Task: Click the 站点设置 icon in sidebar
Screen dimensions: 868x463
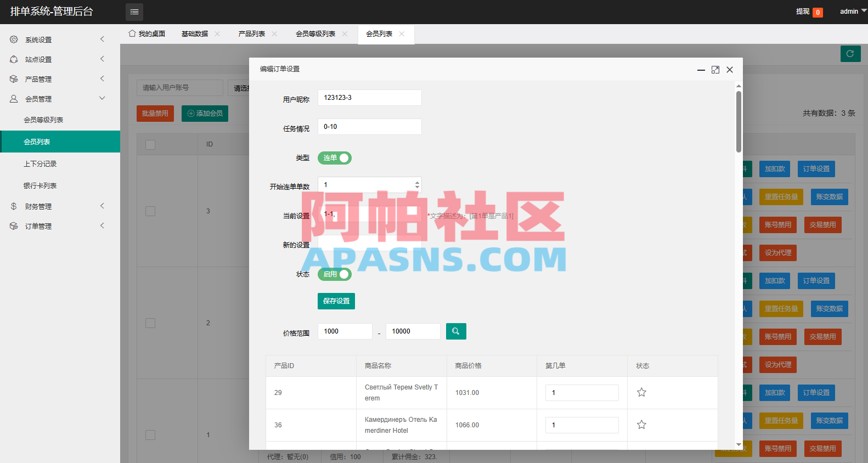Action: point(14,59)
